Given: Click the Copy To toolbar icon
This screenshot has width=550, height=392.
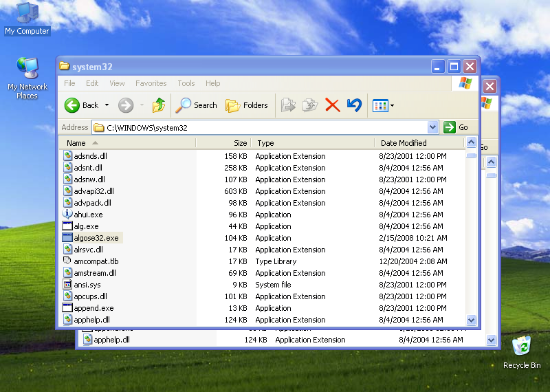Looking at the screenshot, I should pyautogui.click(x=310, y=105).
